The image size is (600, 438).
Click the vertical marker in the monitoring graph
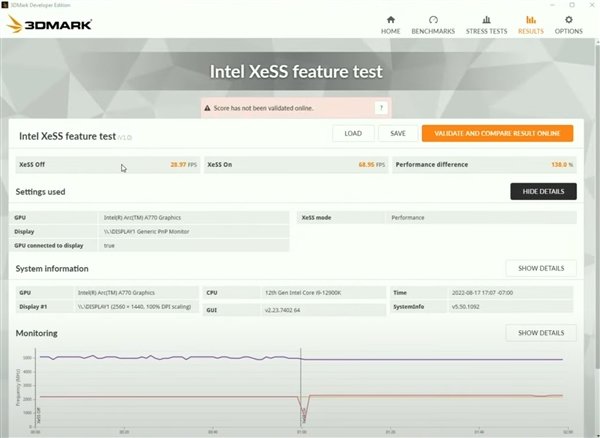point(301,386)
